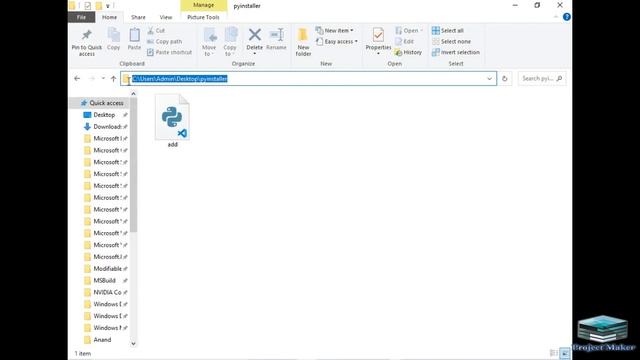Click navigation pane scroll up arrow
The image size is (640, 360).
(x=133, y=94)
